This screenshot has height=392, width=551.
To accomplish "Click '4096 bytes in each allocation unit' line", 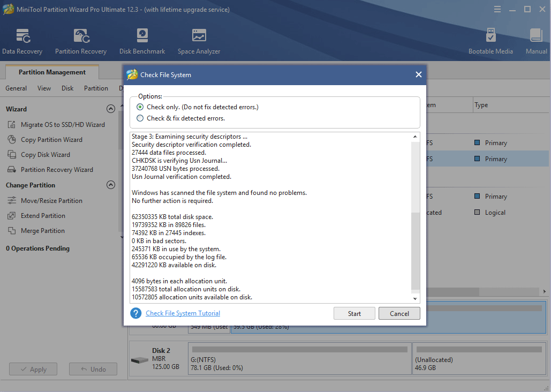I will pos(179,281).
